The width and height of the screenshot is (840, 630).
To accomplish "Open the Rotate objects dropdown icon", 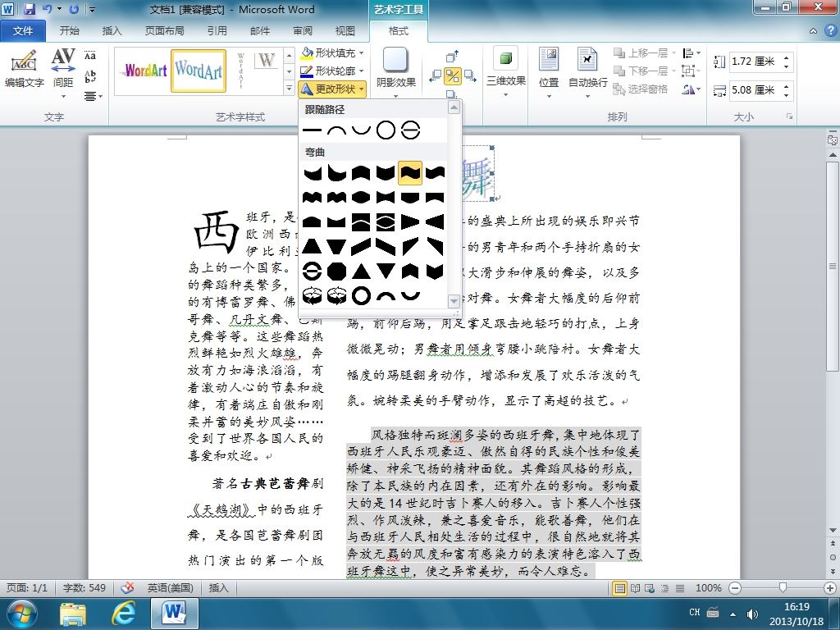I will pos(692,89).
